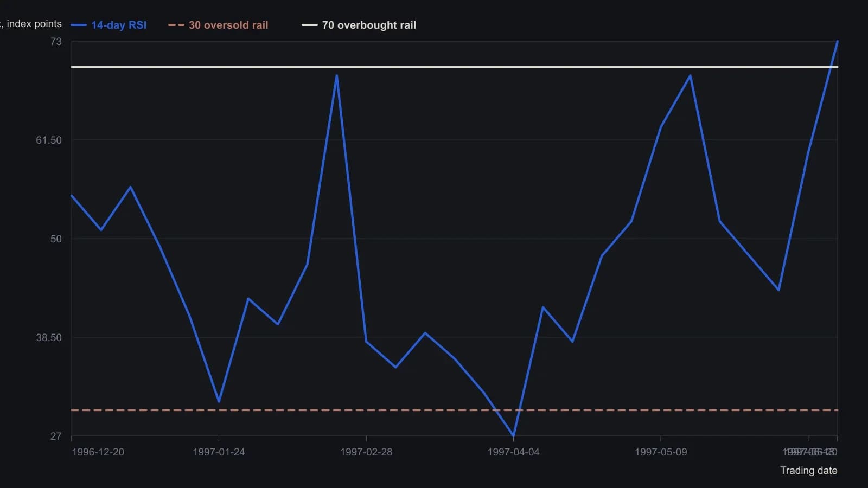Toggle the 14-day RSI legend entry
This screenshot has width=868, height=488.
(108, 25)
